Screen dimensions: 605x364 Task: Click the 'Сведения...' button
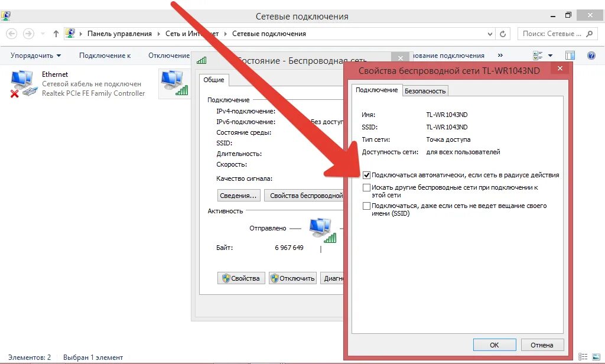point(239,196)
